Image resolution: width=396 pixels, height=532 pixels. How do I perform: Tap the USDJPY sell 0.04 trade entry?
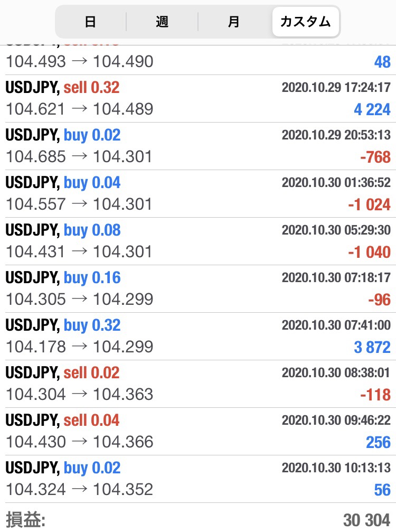coord(198,431)
